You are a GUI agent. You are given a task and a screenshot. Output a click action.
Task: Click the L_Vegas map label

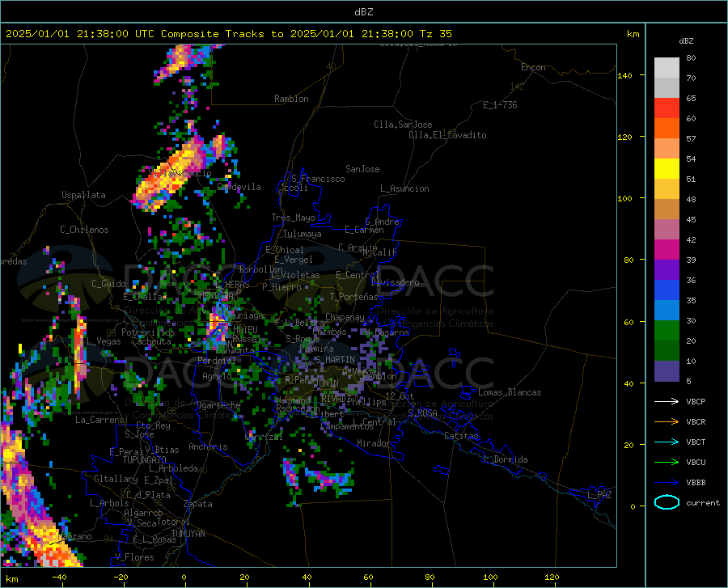(104, 341)
